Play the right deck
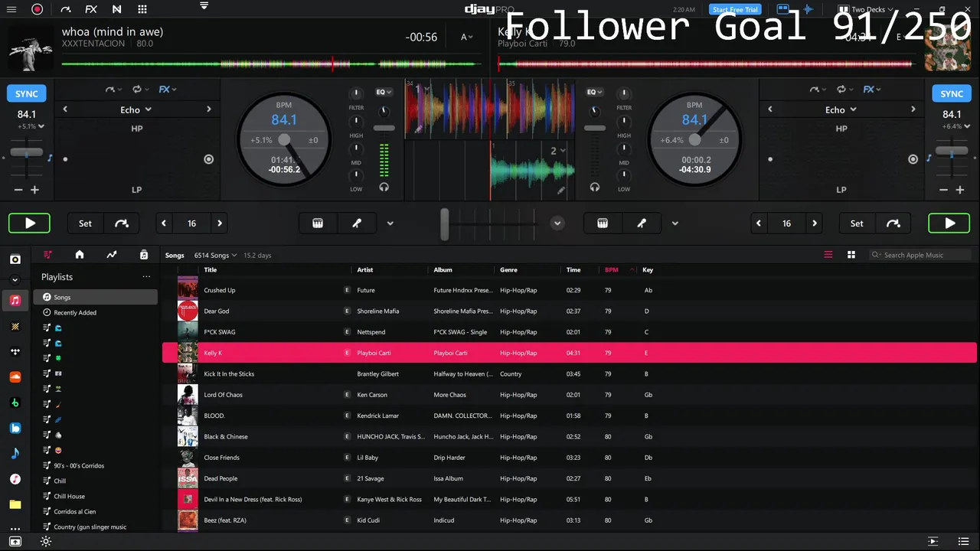 coord(949,223)
